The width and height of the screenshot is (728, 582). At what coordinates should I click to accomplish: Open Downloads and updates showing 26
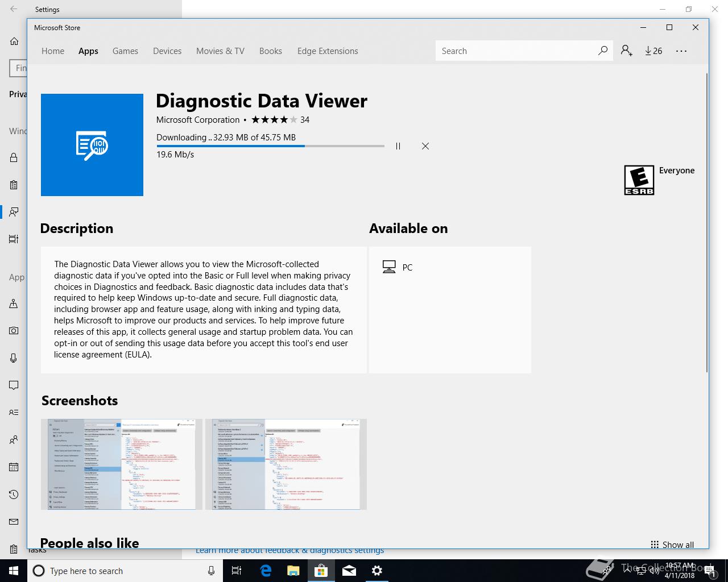[x=653, y=51]
